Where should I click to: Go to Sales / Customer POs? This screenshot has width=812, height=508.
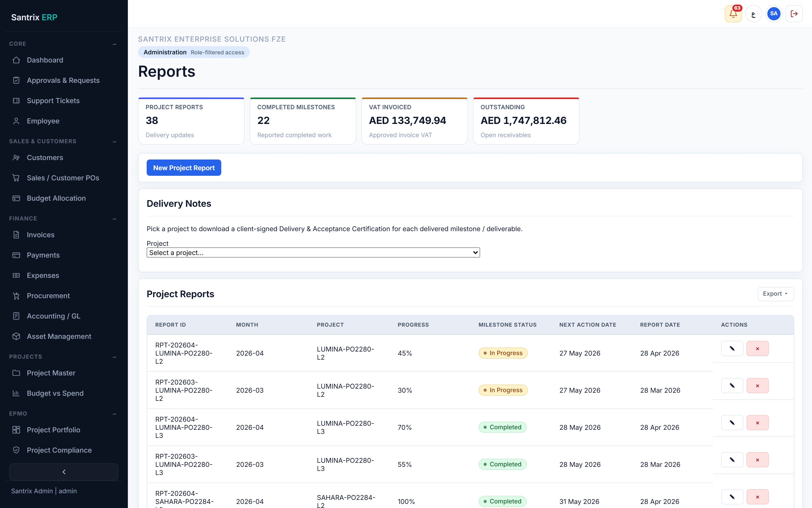pos(64,178)
